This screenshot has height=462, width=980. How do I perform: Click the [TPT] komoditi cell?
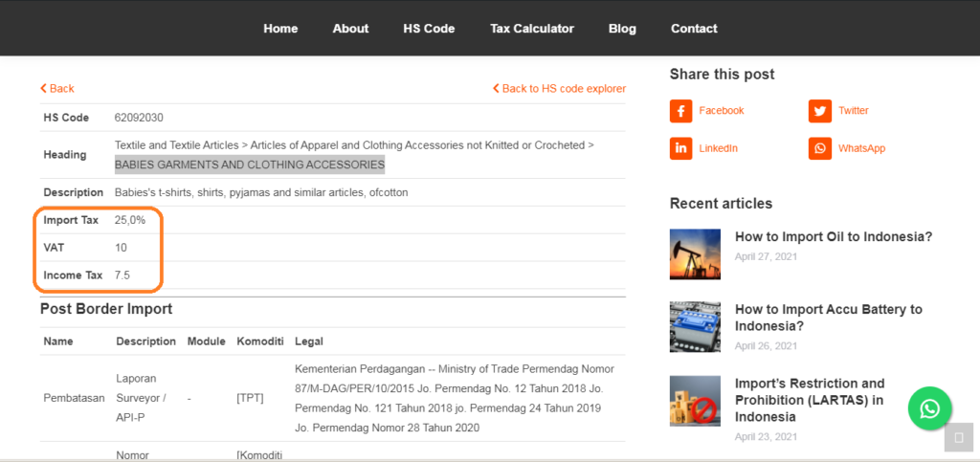250,398
